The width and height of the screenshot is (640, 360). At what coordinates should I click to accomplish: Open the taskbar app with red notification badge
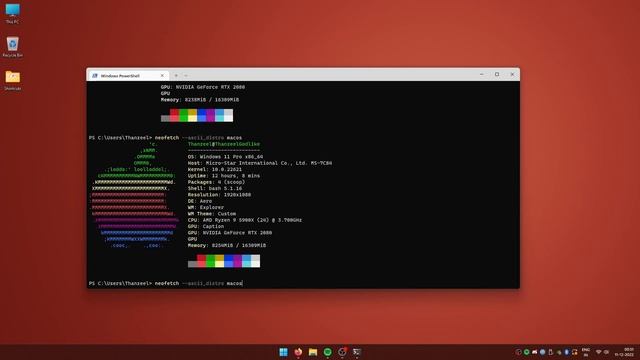pos(342,351)
